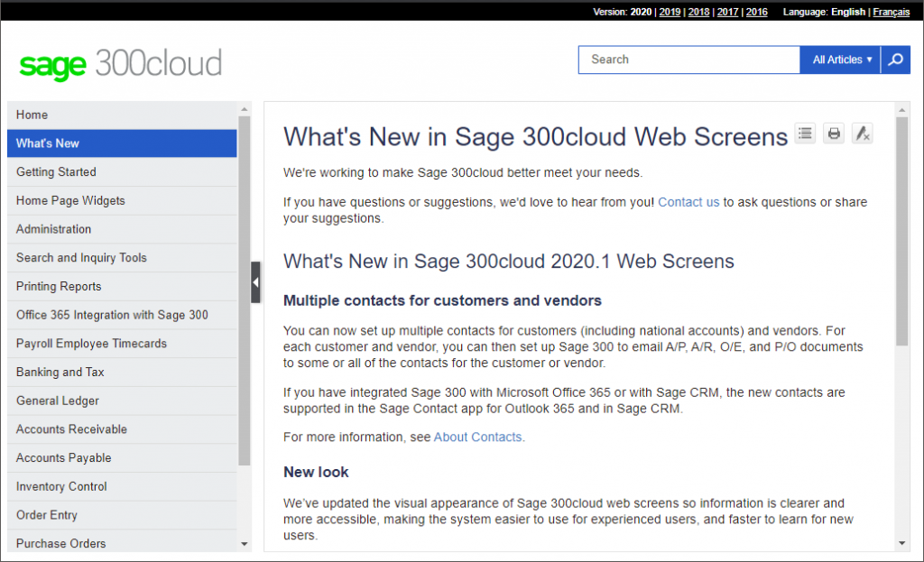Switch to version 2016 help
Screen dimensions: 924x562
(757, 12)
